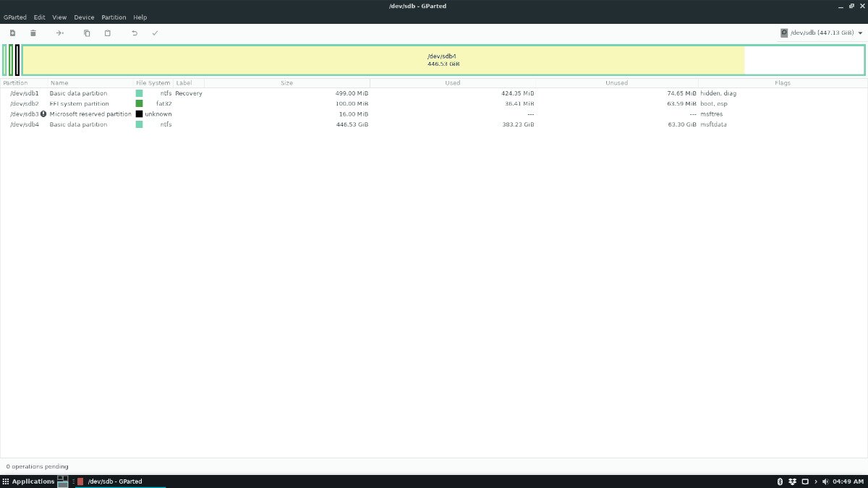Click the Paste Partition icon
This screenshot has width=868, height=488.
(108, 33)
